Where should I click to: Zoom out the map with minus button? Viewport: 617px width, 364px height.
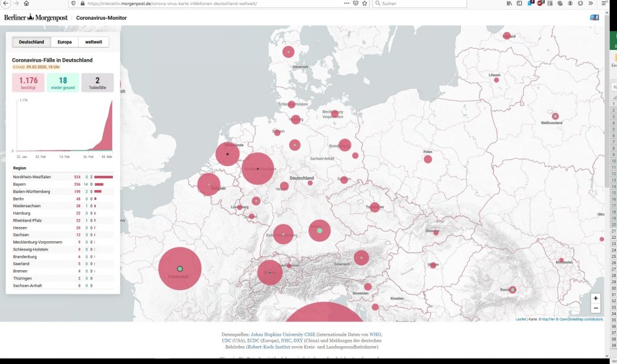click(596, 308)
